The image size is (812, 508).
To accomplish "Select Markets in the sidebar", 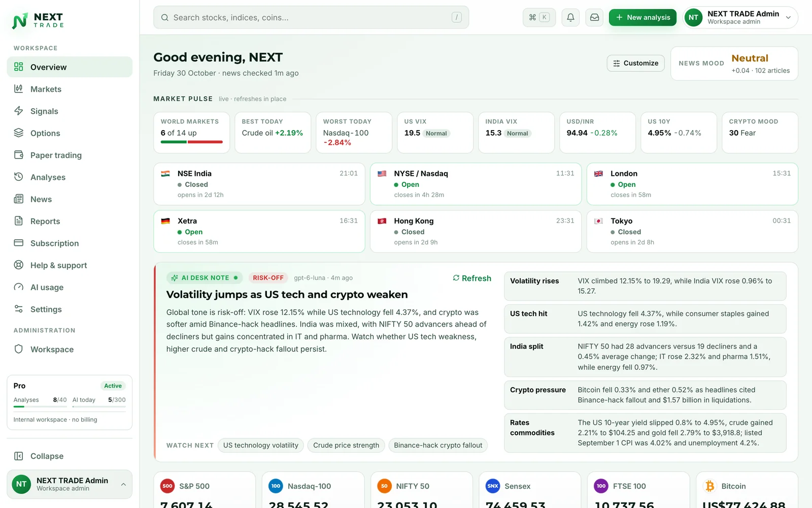I will (70, 89).
